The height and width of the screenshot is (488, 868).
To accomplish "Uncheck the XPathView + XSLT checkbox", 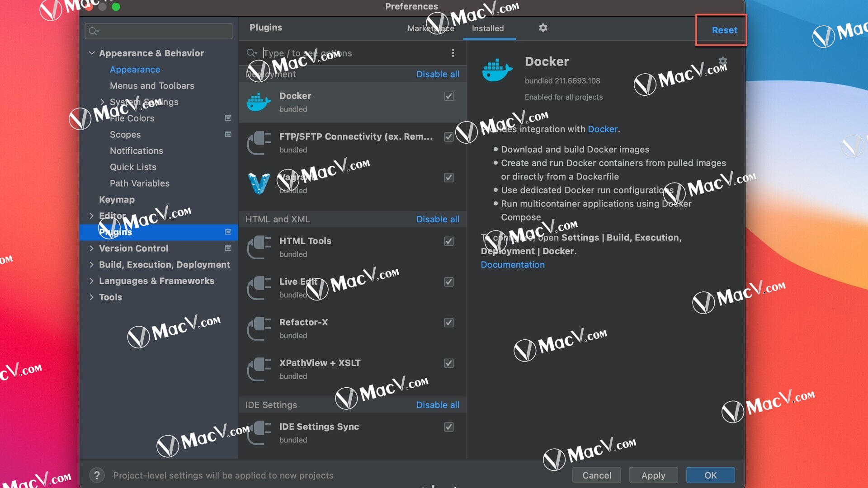I will coord(448,363).
